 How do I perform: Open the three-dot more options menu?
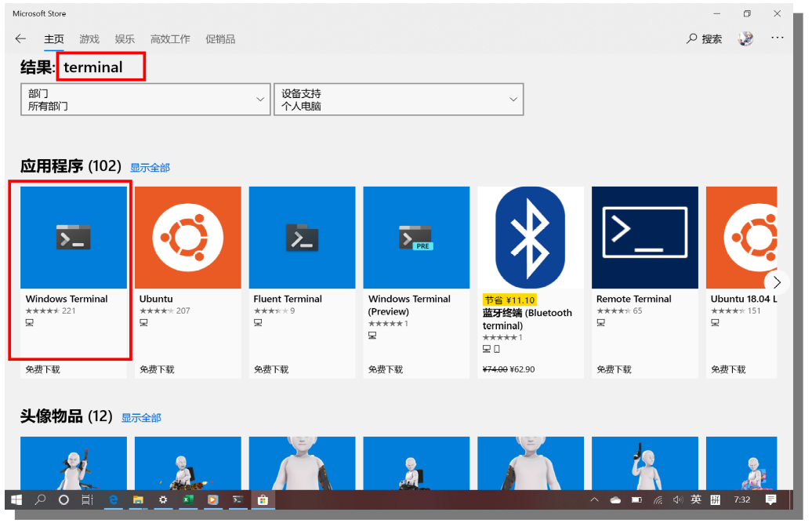tap(777, 38)
